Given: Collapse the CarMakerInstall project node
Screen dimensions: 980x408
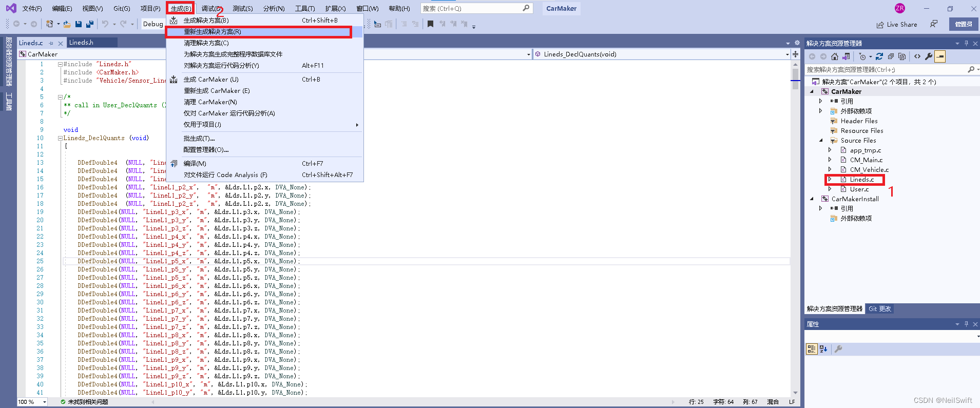Looking at the screenshot, I should click(x=812, y=199).
